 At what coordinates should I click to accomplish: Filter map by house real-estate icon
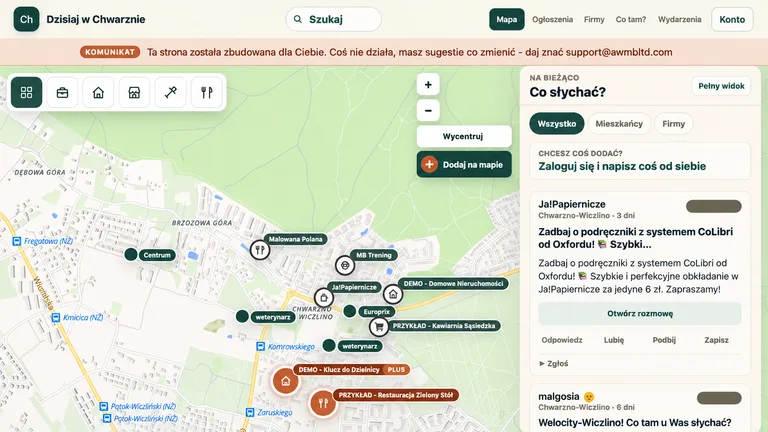click(98, 92)
